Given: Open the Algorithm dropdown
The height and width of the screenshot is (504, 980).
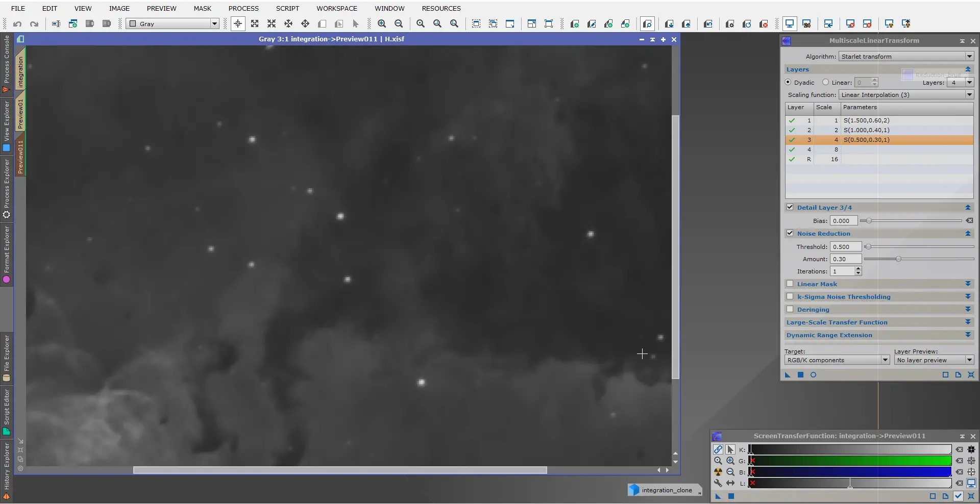Looking at the screenshot, I should coord(906,56).
